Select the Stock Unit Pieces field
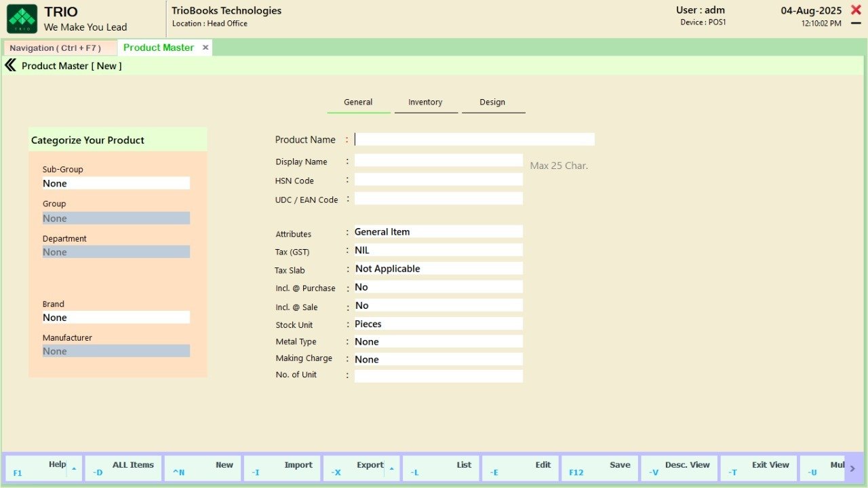Image resolution: width=868 pixels, height=488 pixels. click(x=438, y=324)
